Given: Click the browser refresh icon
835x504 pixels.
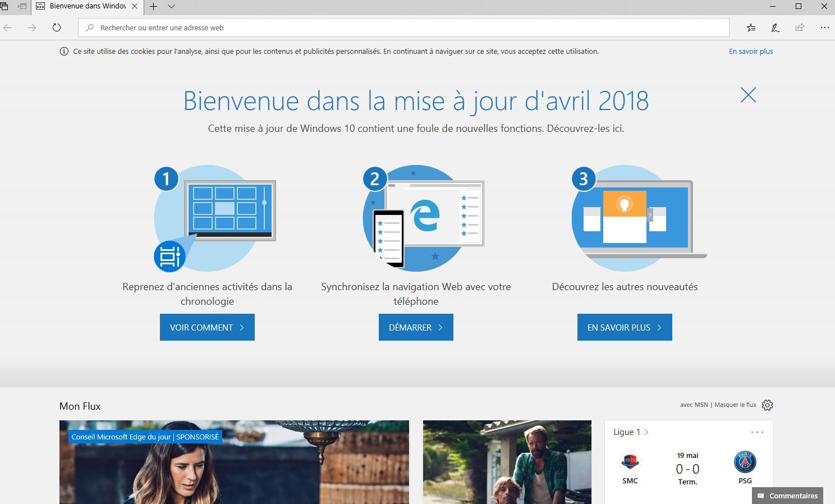Looking at the screenshot, I should tap(57, 28).
